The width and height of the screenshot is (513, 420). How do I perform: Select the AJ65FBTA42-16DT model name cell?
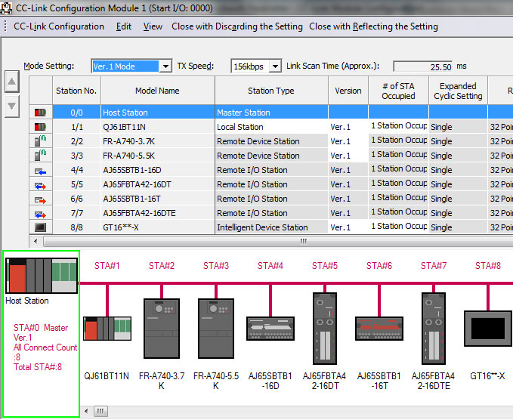tap(157, 184)
